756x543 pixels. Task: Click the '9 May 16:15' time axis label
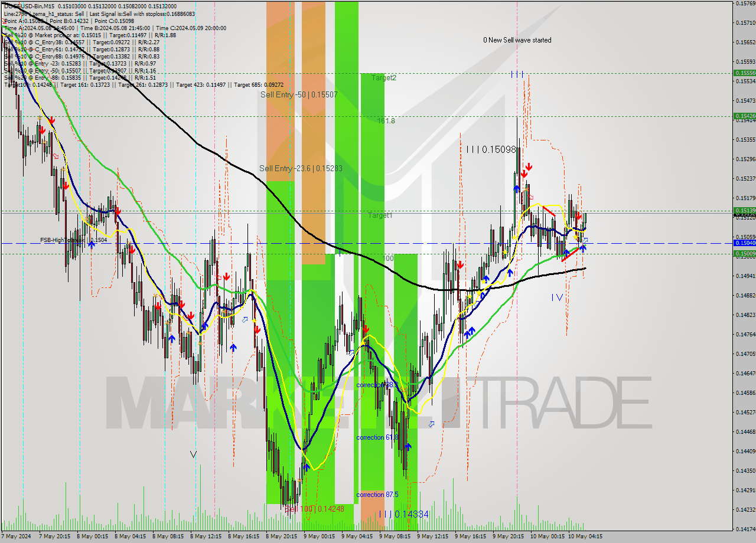[x=471, y=537]
